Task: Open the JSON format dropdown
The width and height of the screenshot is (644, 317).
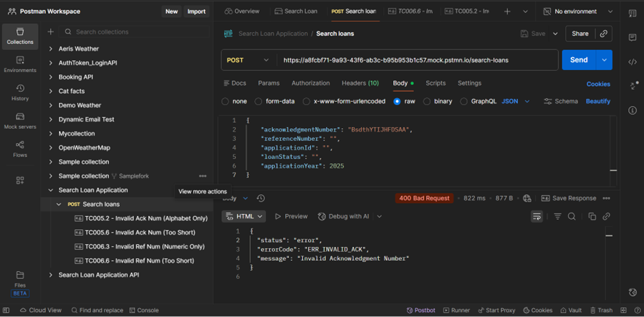Action: [515, 101]
